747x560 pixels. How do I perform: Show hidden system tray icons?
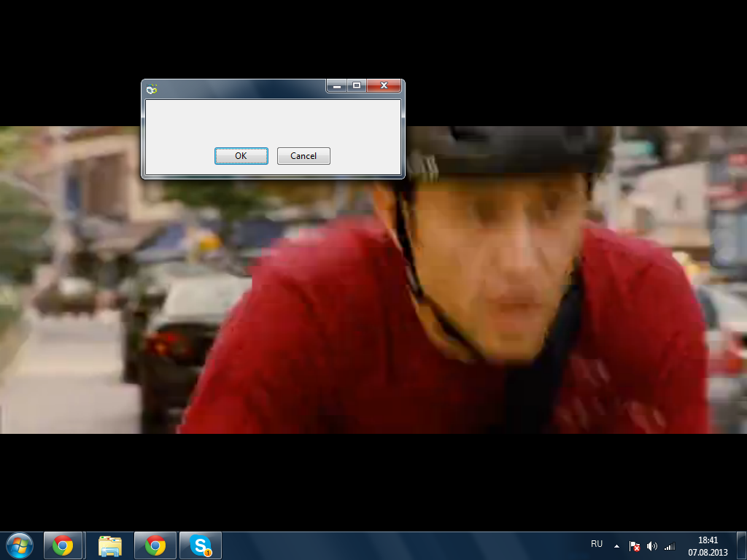click(616, 546)
